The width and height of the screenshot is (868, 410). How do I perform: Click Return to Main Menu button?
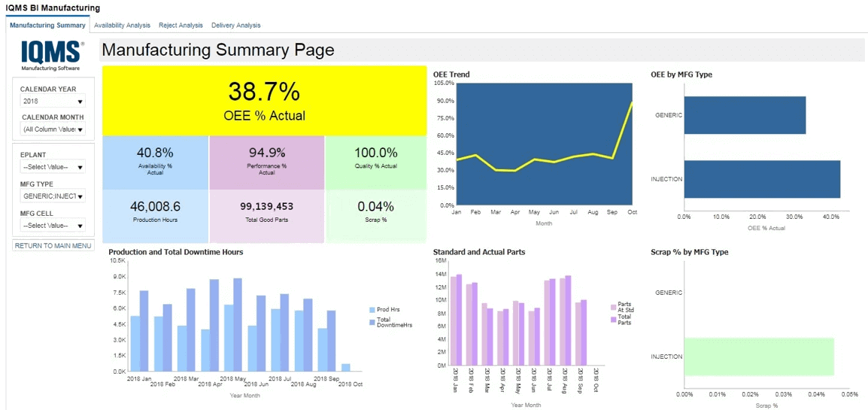[x=53, y=246]
